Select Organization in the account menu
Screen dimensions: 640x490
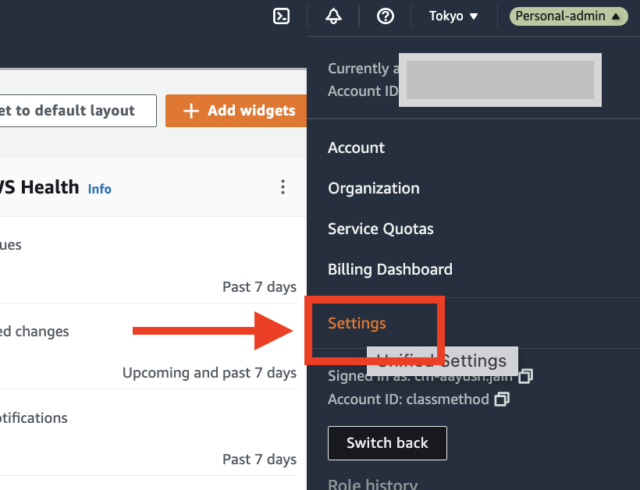pos(373,188)
